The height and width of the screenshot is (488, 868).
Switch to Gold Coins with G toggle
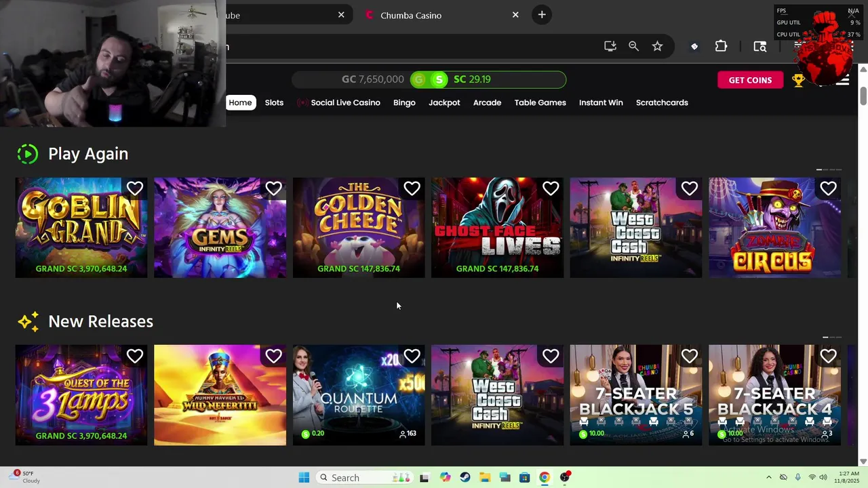[419, 79]
